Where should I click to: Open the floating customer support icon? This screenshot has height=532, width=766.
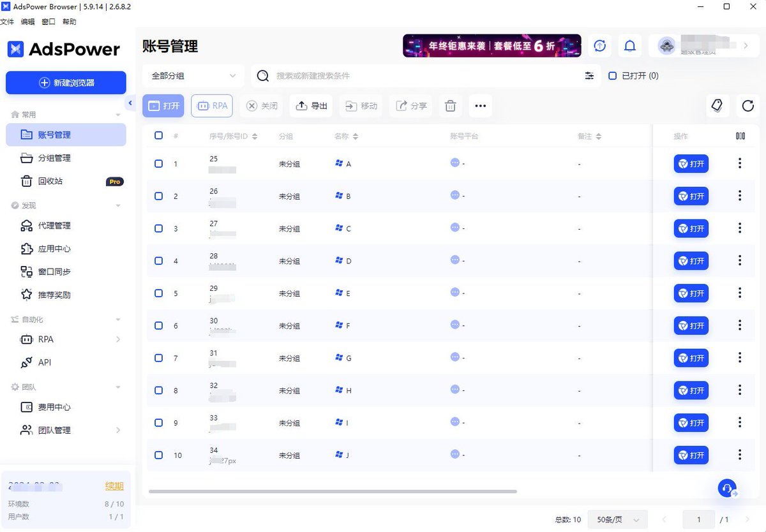(x=726, y=488)
